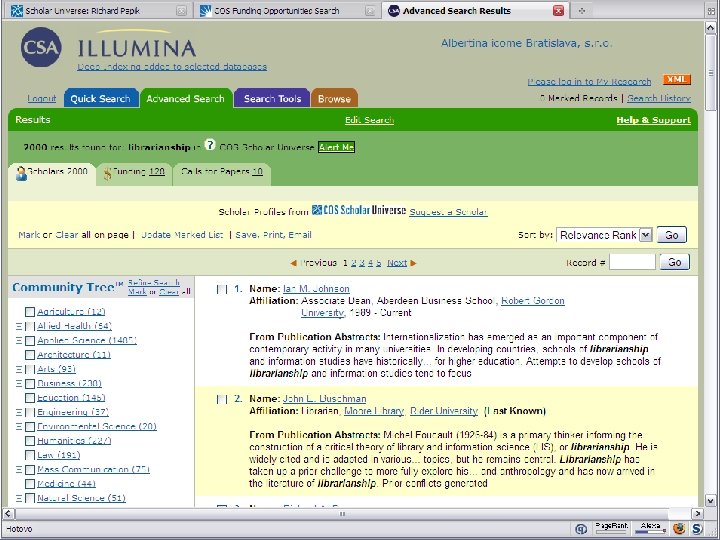Open the Sort by Relevance Rank dropdown
This screenshot has width=720, height=540.
[x=604, y=235]
